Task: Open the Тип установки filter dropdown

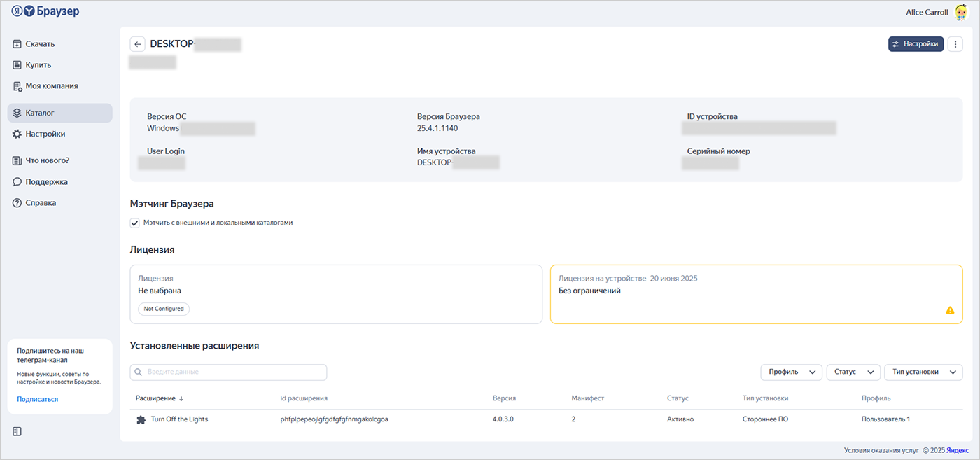Action: 923,372
